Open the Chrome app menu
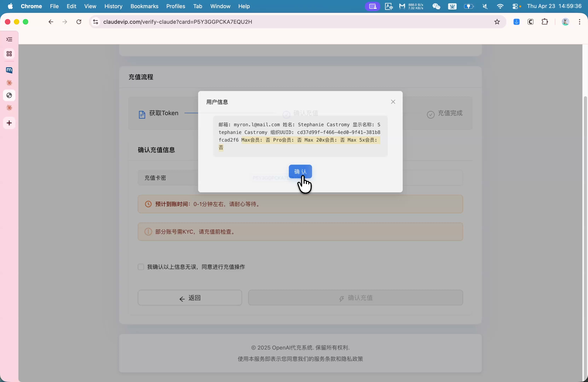The image size is (588, 382). 31,6
